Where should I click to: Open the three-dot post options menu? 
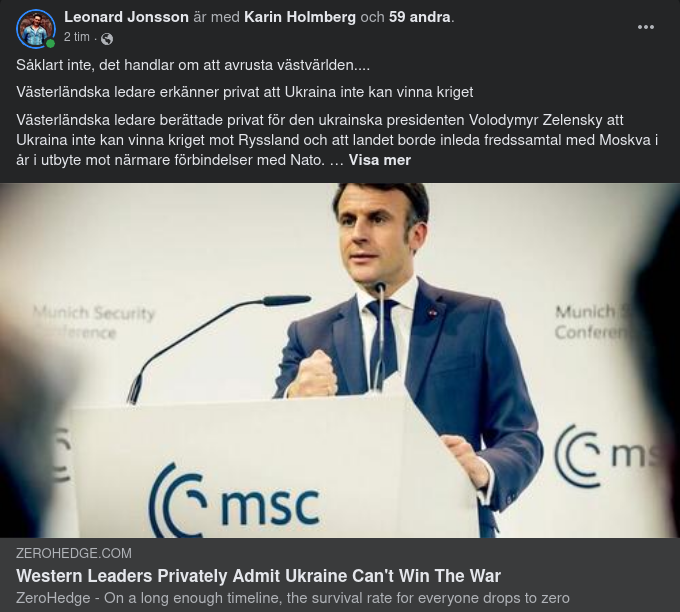[646, 27]
